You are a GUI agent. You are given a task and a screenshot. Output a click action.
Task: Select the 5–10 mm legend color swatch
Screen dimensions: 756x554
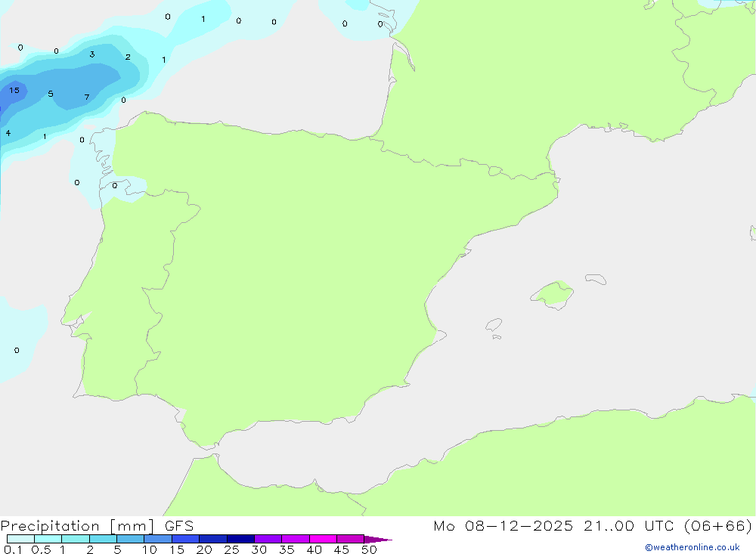(x=131, y=539)
